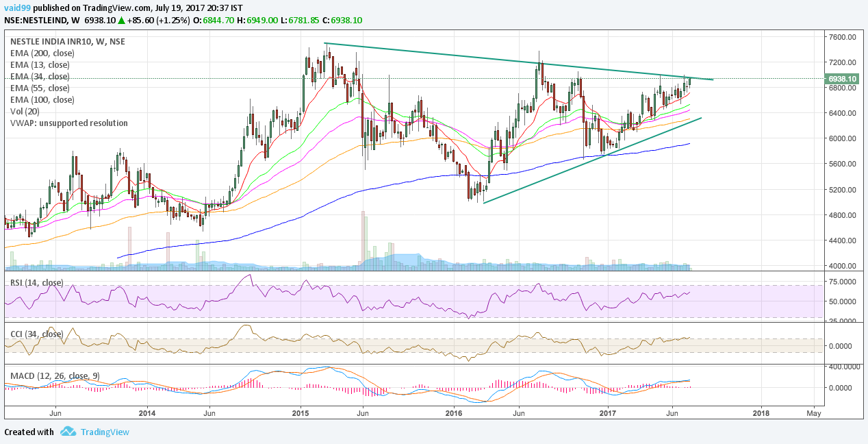The image size is (868, 444).
Task: Click the O:6844.70 open value
Action: pyautogui.click(x=213, y=21)
